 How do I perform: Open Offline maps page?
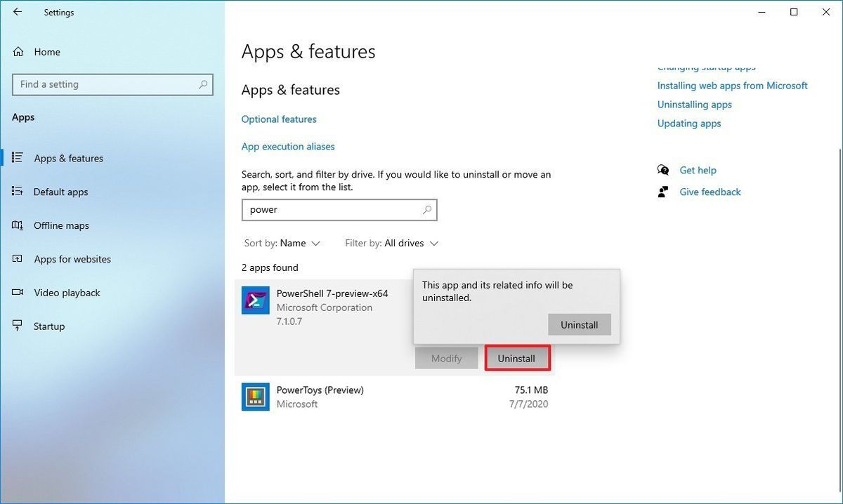[x=62, y=226]
